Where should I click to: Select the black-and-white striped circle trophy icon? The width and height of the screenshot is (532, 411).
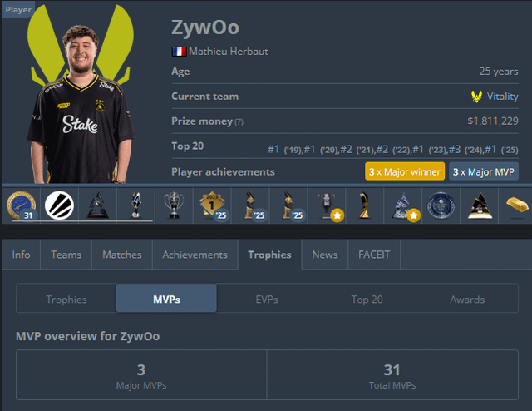[x=59, y=205]
